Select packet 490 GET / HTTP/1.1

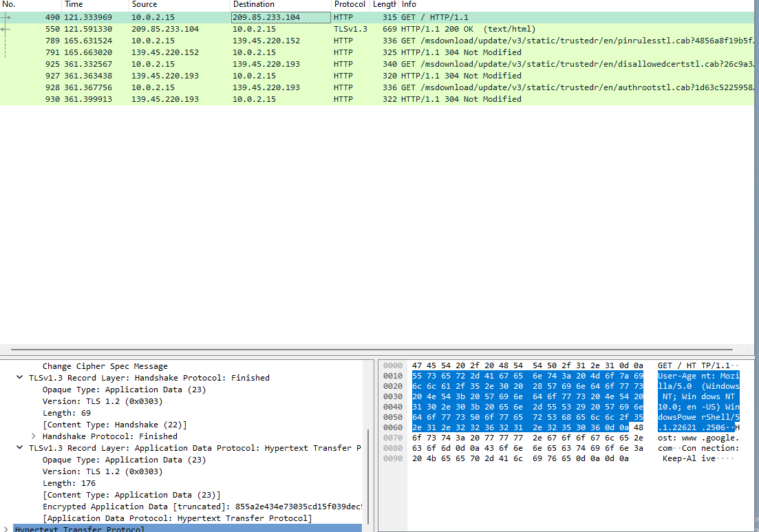coord(377,17)
